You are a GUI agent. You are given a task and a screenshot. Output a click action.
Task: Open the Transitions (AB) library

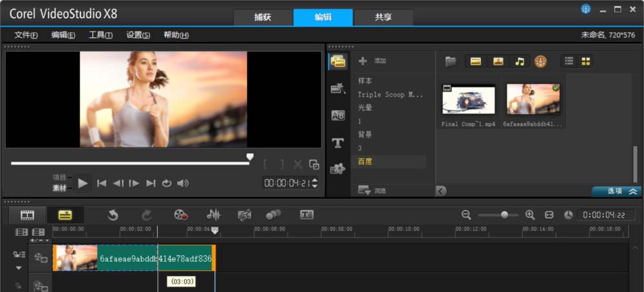click(x=338, y=116)
